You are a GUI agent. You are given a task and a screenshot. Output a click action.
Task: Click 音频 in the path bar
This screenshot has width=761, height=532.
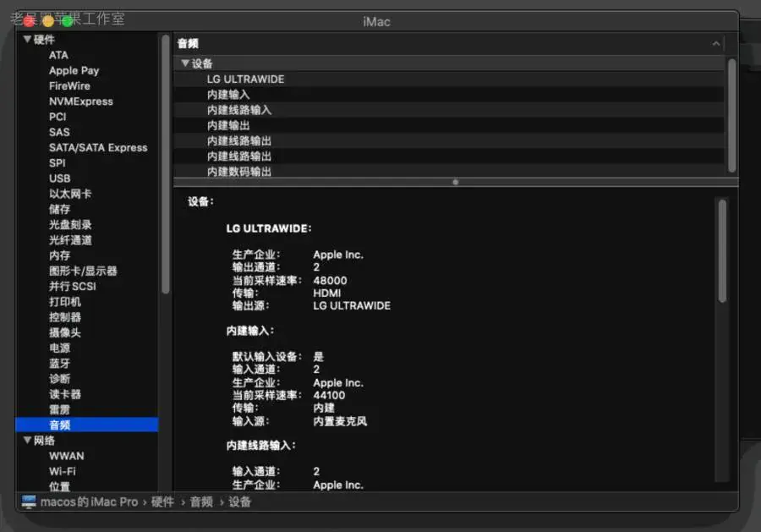[201, 502]
